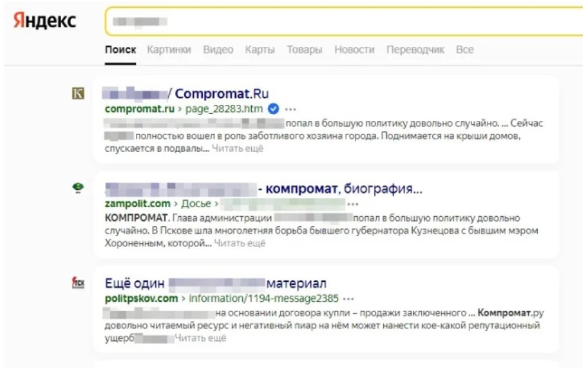588x368 pixels.
Task: Switch to the Видео tab
Action: (218, 50)
